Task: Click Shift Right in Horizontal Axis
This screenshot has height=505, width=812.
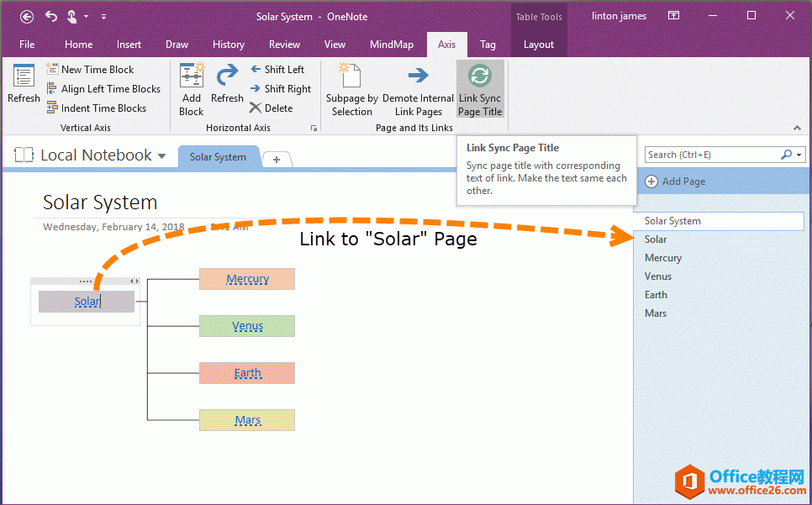Action: [281, 88]
